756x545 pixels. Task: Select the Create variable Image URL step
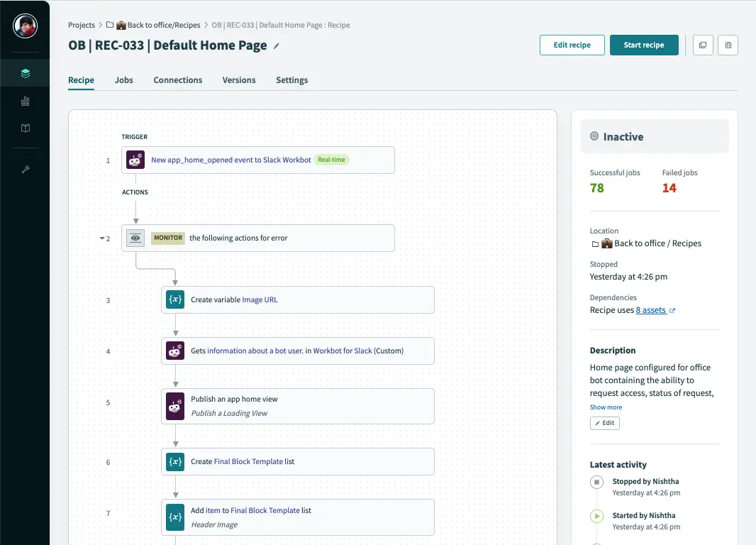click(x=297, y=299)
